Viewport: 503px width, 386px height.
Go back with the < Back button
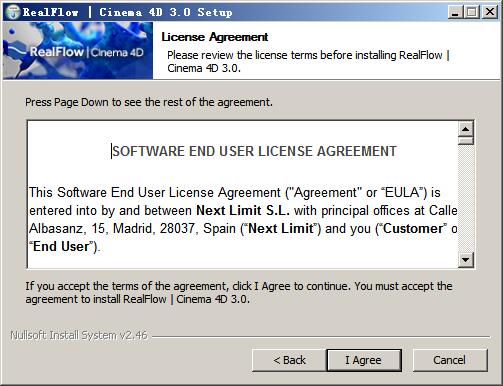(x=289, y=360)
